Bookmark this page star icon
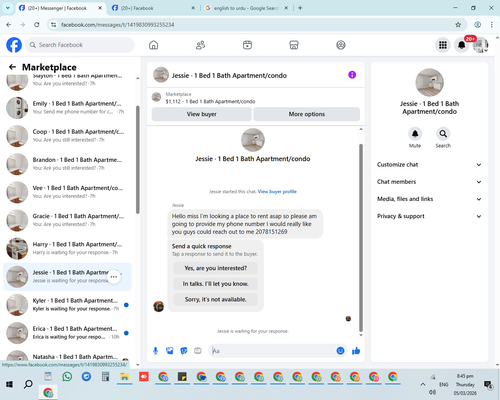500x400 pixels. (458, 25)
